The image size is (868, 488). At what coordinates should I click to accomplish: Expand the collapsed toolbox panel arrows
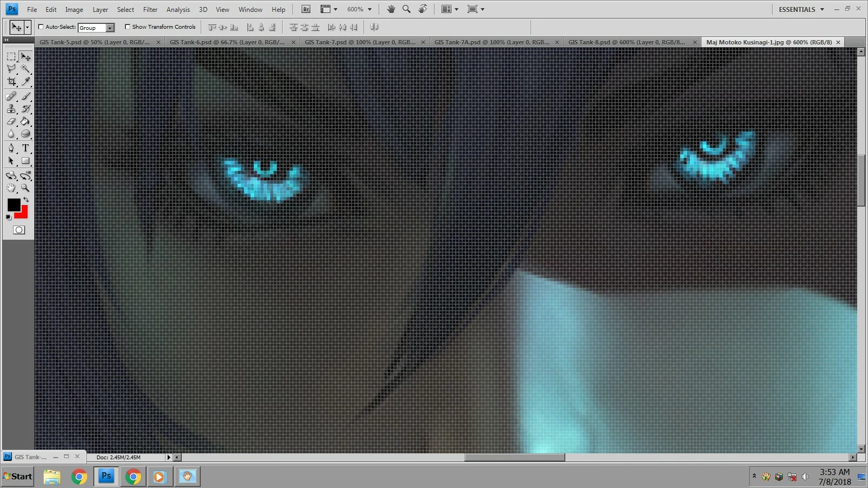click(x=6, y=40)
